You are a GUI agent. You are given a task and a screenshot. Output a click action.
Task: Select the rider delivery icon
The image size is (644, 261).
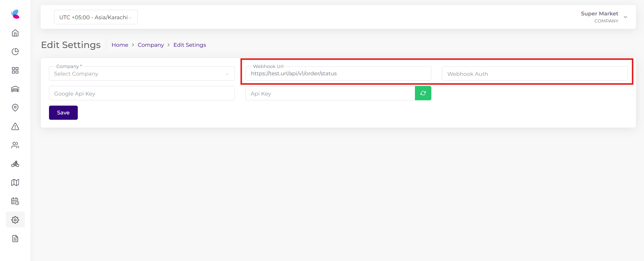tap(15, 164)
